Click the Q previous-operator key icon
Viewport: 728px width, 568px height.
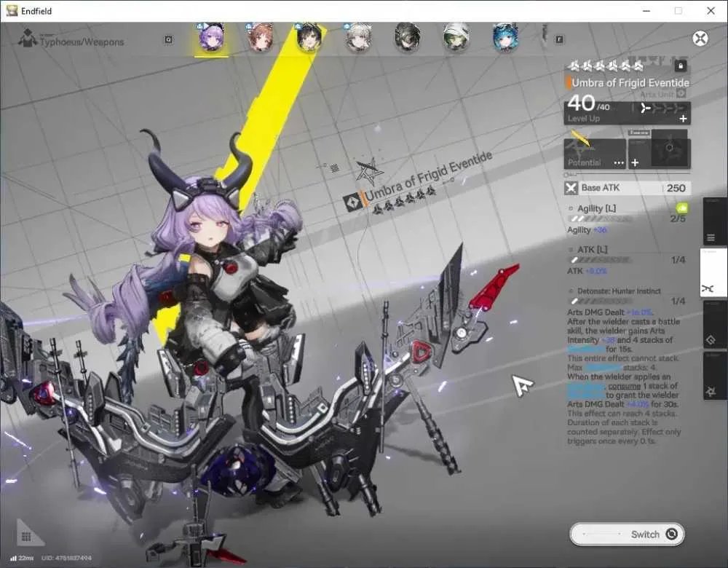tap(169, 39)
